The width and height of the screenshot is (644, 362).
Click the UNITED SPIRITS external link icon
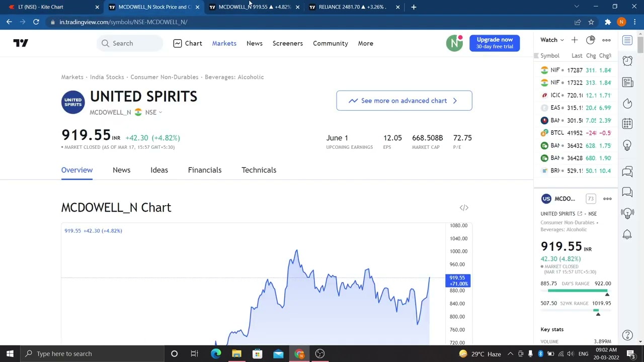(x=580, y=214)
